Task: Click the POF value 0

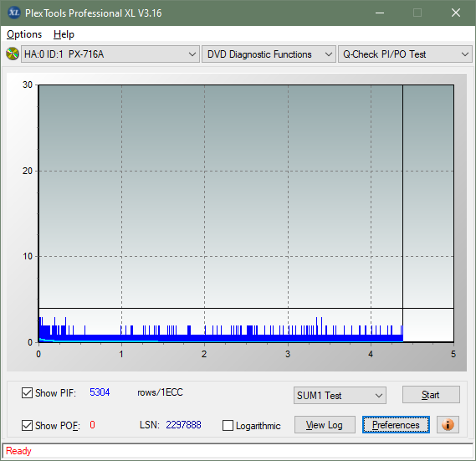Action: click(x=92, y=424)
